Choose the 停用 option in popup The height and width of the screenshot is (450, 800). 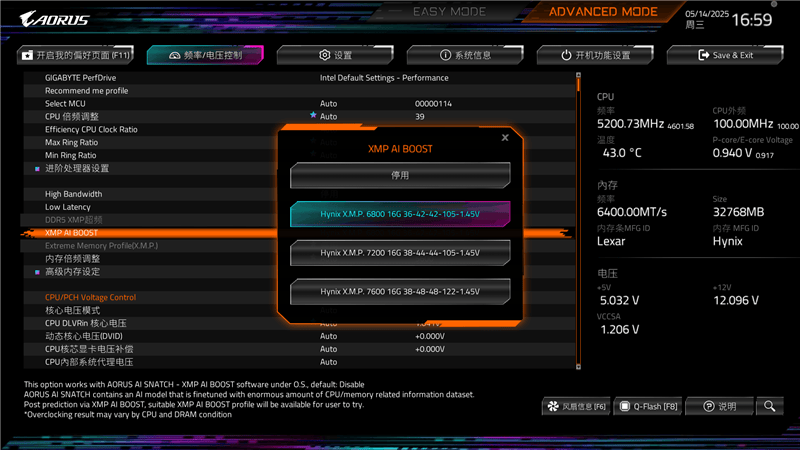pos(400,176)
